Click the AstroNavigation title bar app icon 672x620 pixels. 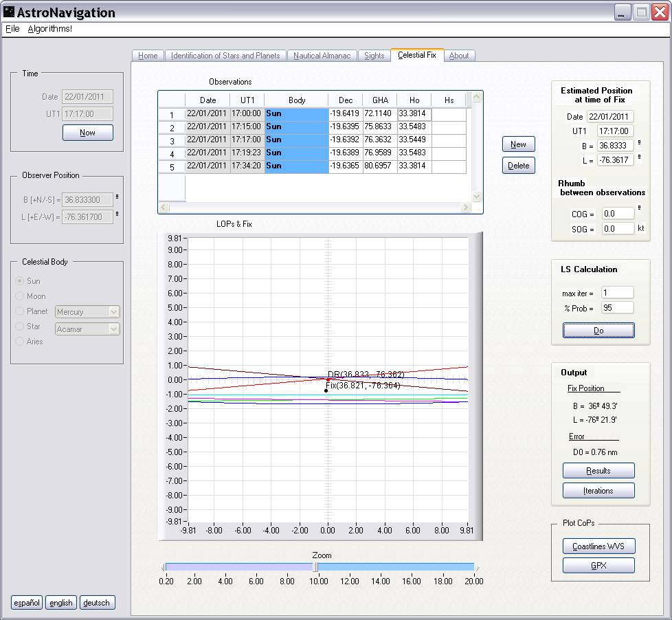click(9, 12)
